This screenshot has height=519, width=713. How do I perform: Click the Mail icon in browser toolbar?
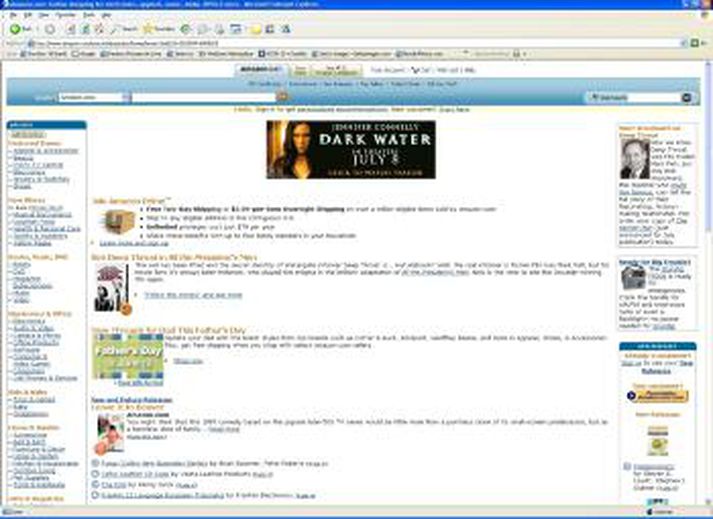click(203, 29)
